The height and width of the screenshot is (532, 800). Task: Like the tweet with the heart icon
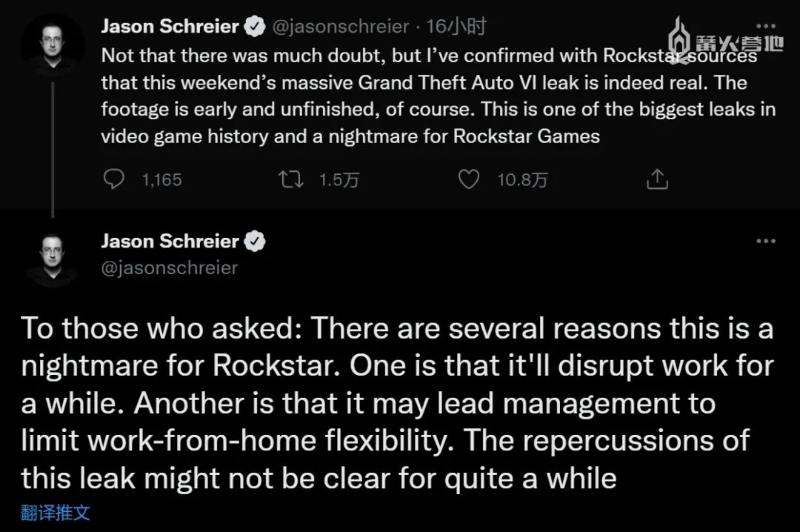(x=468, y=180)
